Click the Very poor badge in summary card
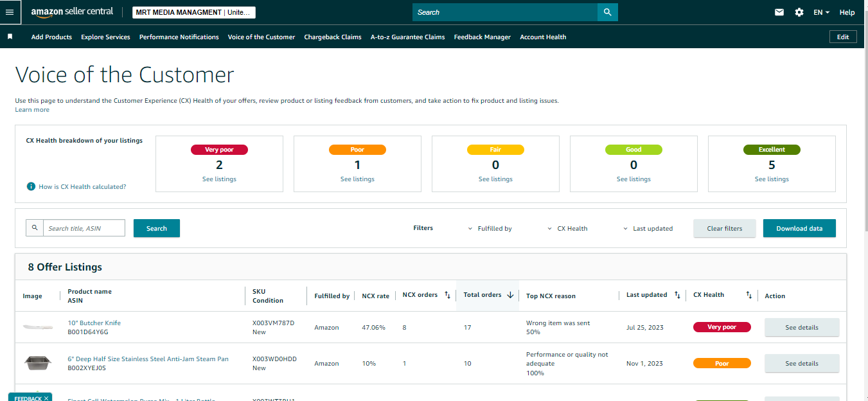The height and width of the screenshot is (401, 868). pyautogui.click(x=219, y=150)
